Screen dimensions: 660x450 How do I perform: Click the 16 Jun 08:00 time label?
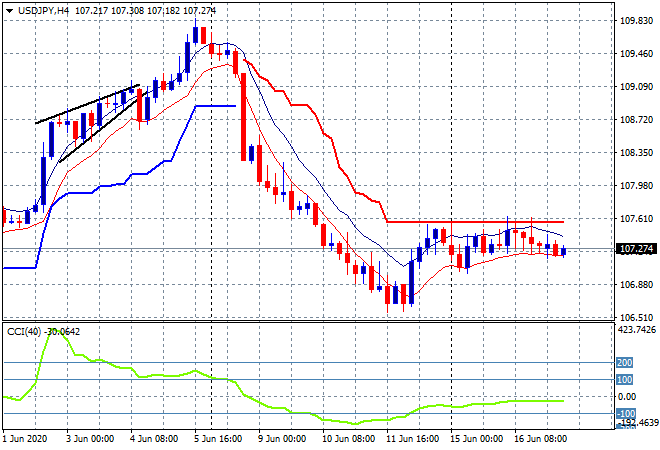coord(540,439)
